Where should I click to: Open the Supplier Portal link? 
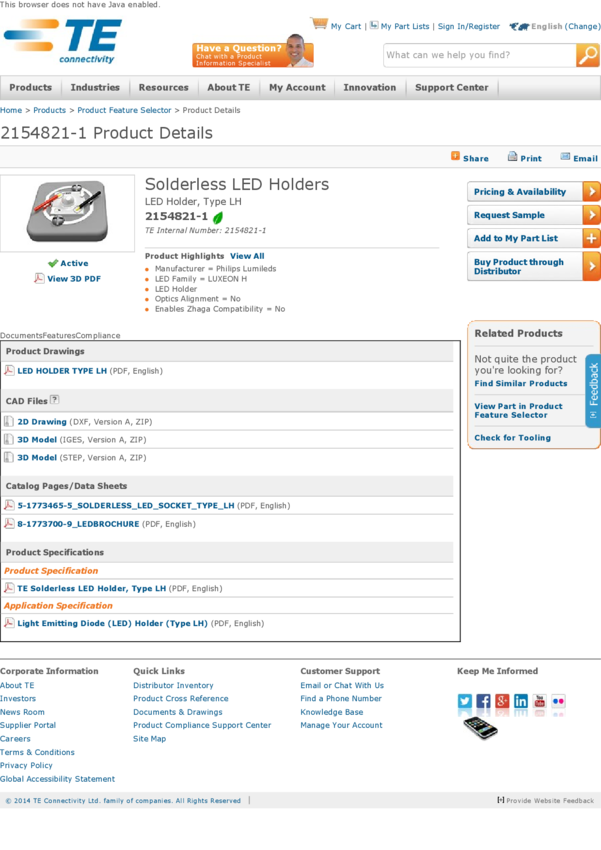click(28, 725)
